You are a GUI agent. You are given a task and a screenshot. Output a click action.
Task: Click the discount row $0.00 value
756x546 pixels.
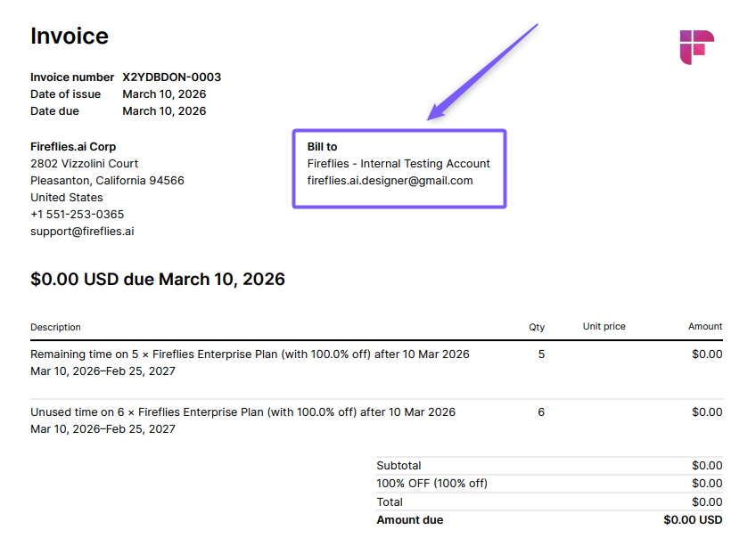(707, 484)
